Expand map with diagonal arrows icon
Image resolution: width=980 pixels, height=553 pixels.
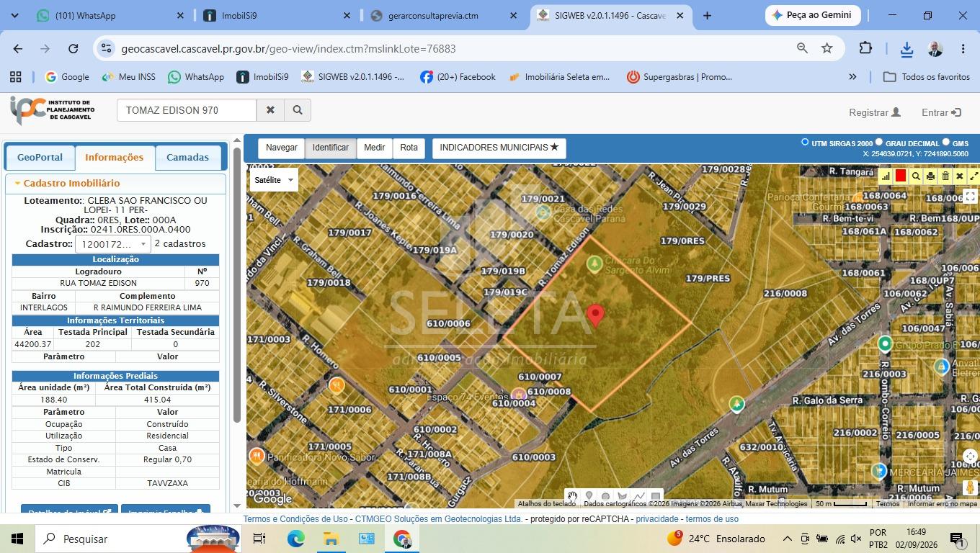pyautogui.click(x=974, y=176)
